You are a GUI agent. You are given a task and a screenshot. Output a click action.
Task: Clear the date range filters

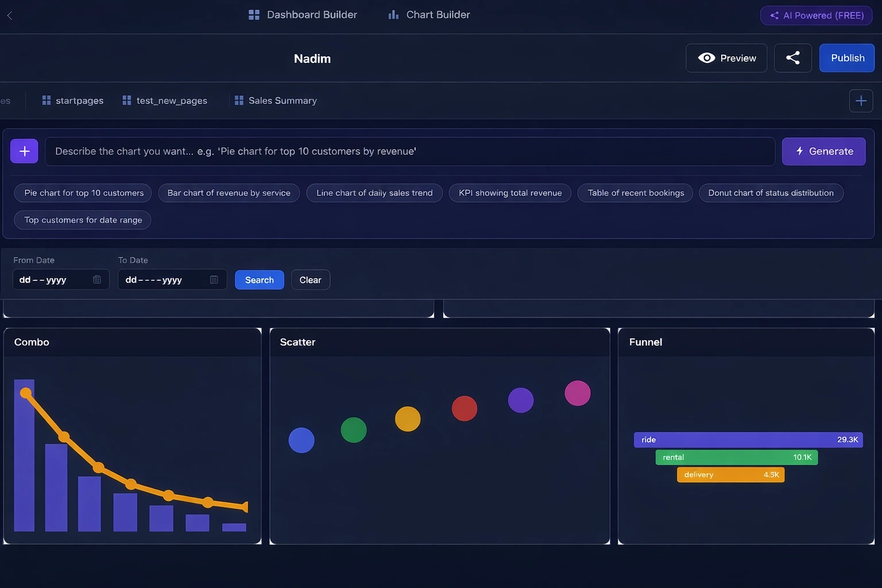coord(310,280)
